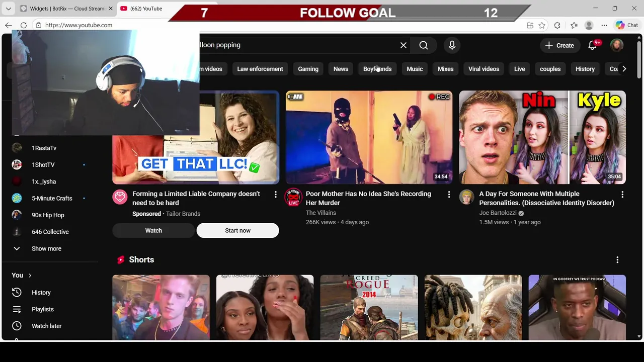
Task: Start voice search with the microphone icon
Action: [x=452, y=45]
